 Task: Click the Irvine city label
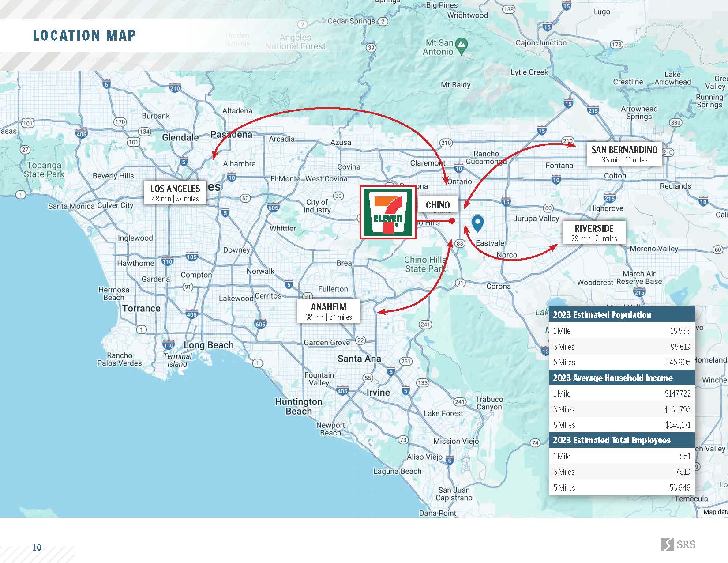378,392
